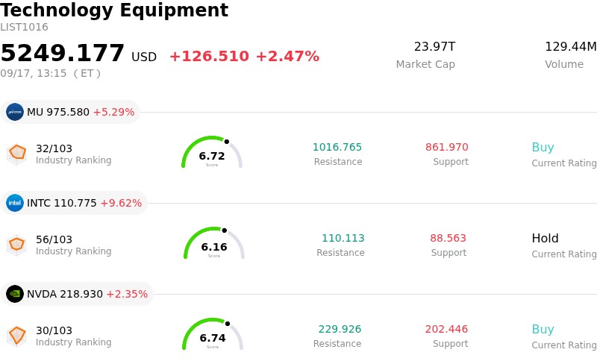Open MU industry ranking radar icon
The width and height of the screenshot is (597, 364).
point(17,154)
